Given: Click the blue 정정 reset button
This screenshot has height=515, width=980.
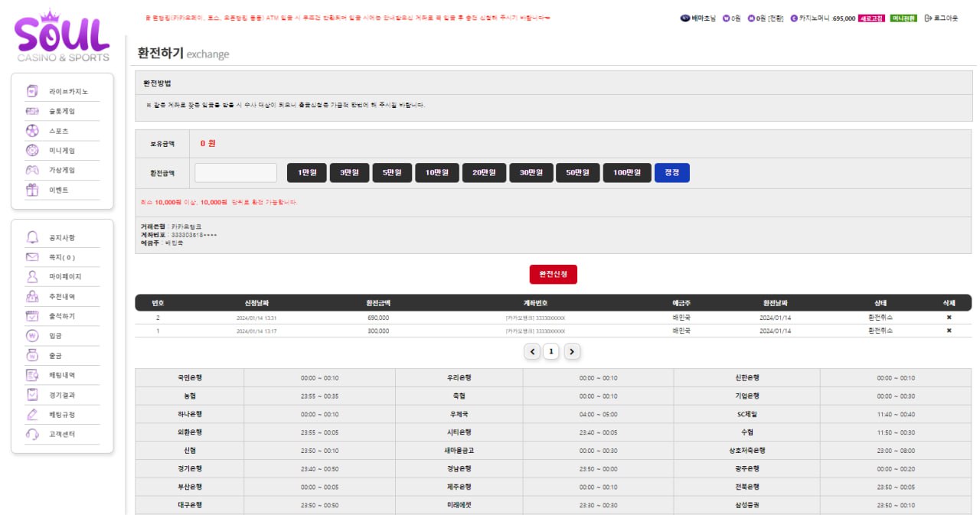Looking at the screenshot, I should [x=672, y=173].
